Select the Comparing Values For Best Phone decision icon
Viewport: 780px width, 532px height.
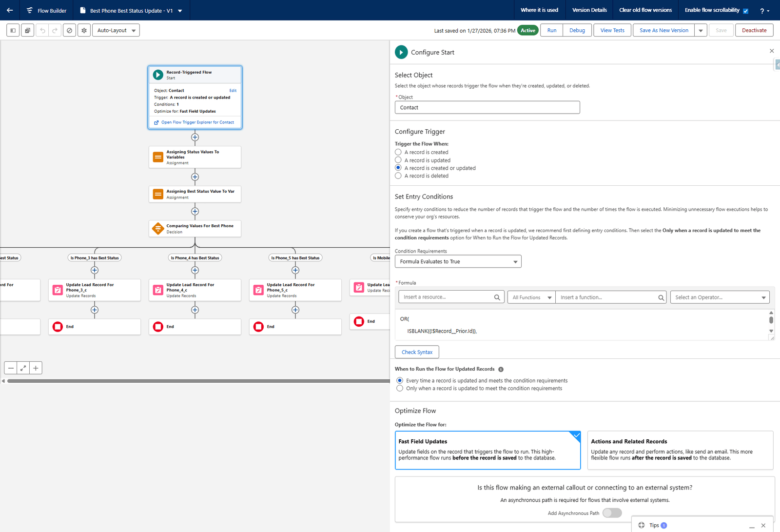tap(158, 228)
